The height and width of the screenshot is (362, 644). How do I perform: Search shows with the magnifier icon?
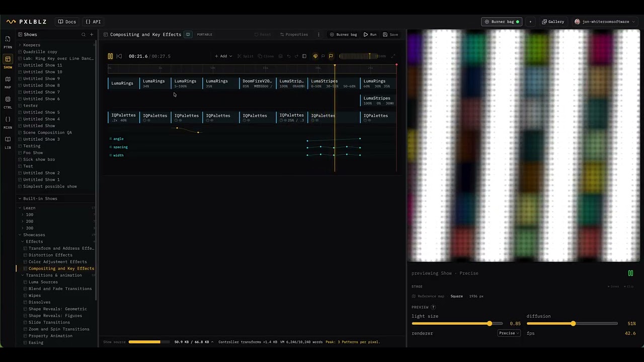pyautogui.click(x=84, y=35)
